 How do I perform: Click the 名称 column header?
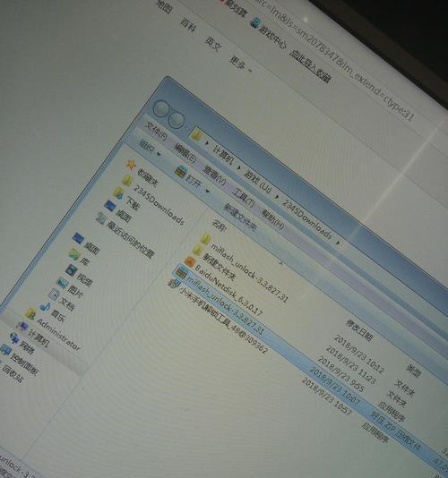coord(220,226)
